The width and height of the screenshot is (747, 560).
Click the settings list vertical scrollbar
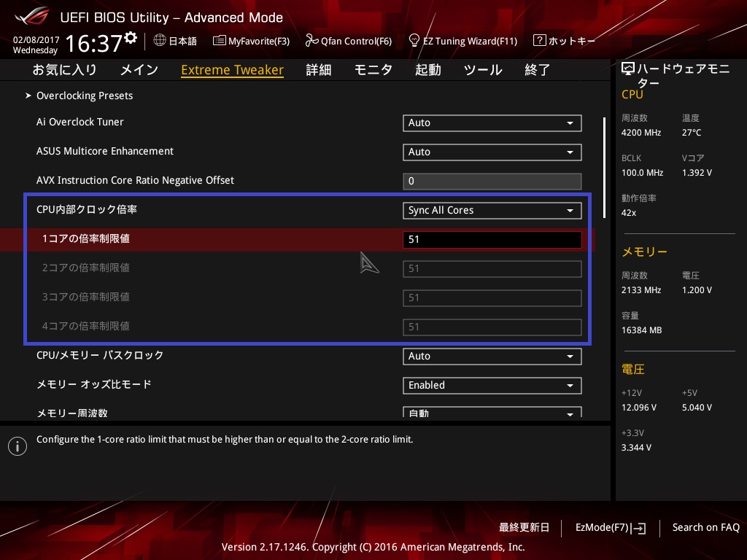click(604, 168)
